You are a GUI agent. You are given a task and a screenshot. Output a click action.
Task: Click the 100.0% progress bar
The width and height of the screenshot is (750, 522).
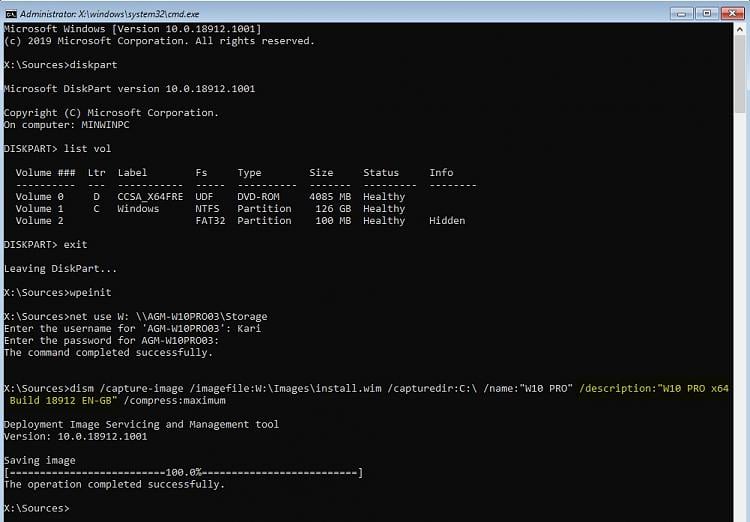(183, 473)
